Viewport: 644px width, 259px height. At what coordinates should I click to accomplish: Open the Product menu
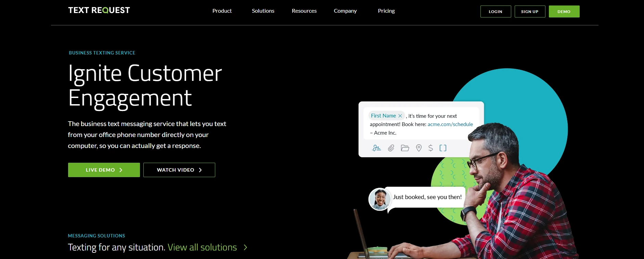tap(222, 11)
